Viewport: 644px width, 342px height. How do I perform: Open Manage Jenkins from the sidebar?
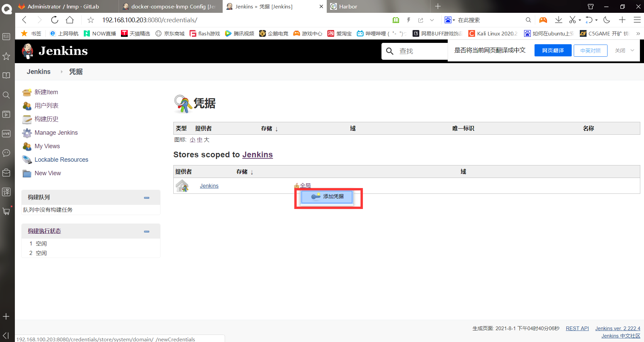(x=56, y=133)
